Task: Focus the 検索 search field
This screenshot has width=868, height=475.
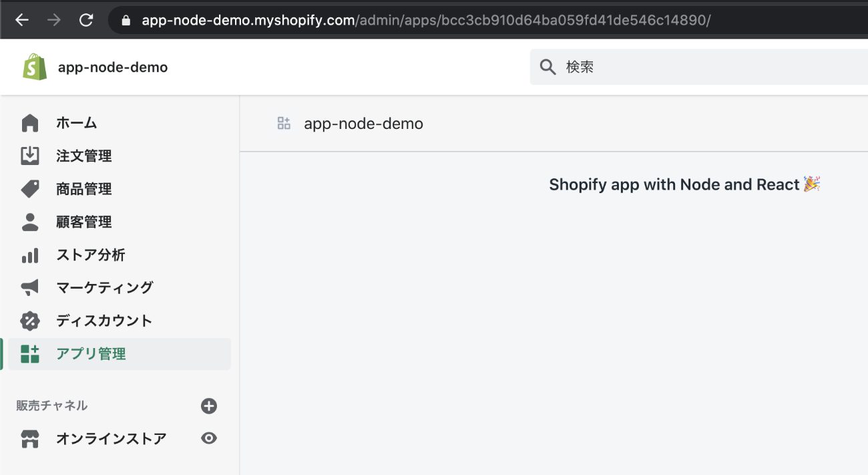Action: click(699, 67)
